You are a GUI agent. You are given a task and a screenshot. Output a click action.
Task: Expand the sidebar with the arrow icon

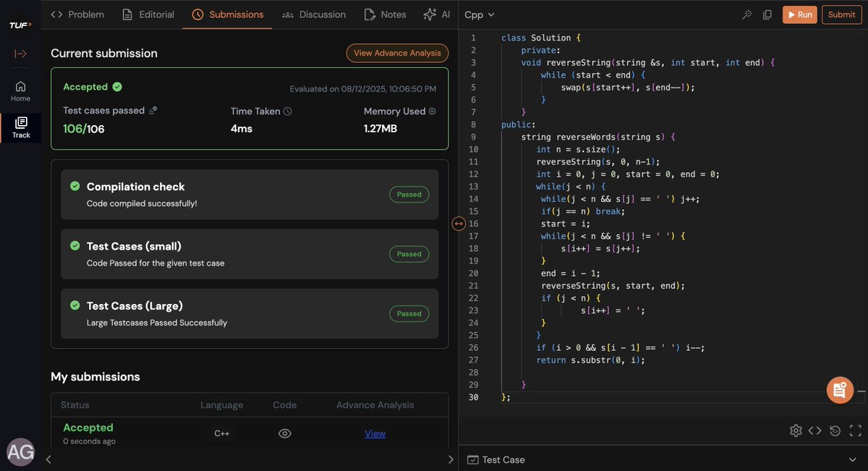(20, 54)
